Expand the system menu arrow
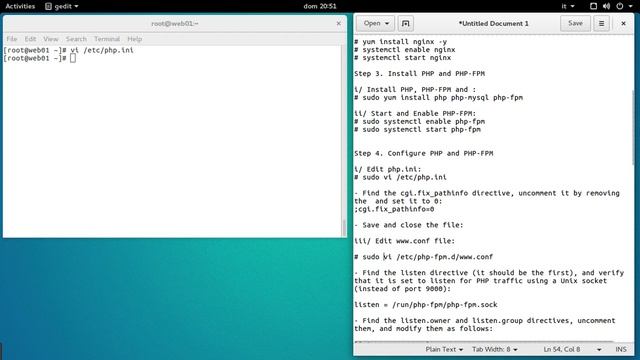The image size is (640, 360). [x=630, y=6]
